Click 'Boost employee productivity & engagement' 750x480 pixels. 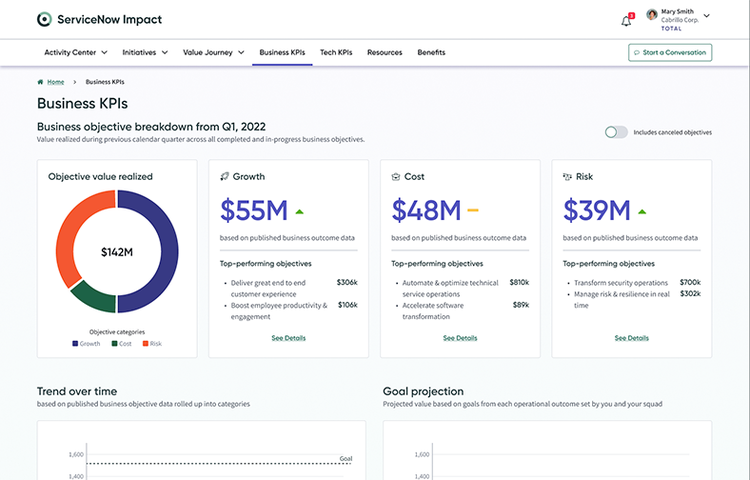click(279, 311)
